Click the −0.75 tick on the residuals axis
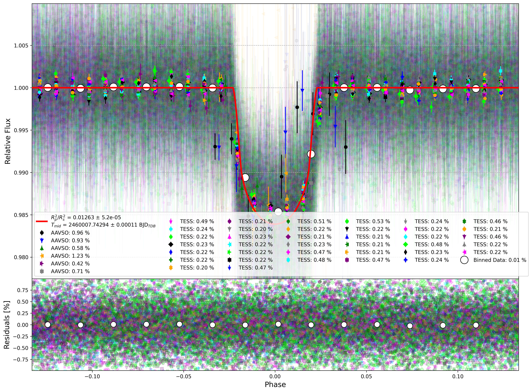This screenshot has width=532, height=392. point(21,360)
